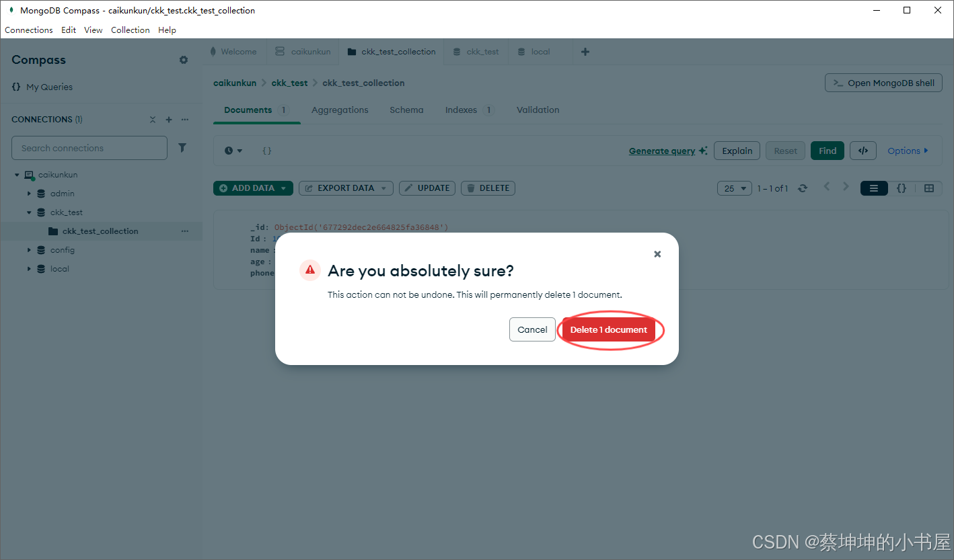Viewport: 954px width, 560px height.
Task: Dismiss the delete confirmation dialog
Action: pyautogui.click(x=657, y=253)
